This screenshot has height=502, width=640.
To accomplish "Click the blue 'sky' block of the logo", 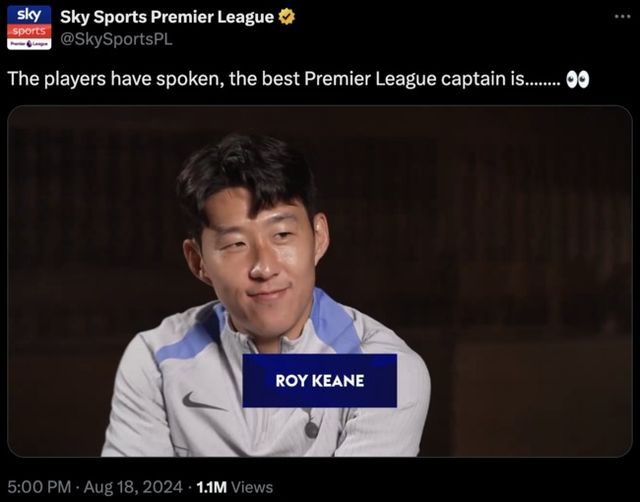I will (x=29, y=15).
